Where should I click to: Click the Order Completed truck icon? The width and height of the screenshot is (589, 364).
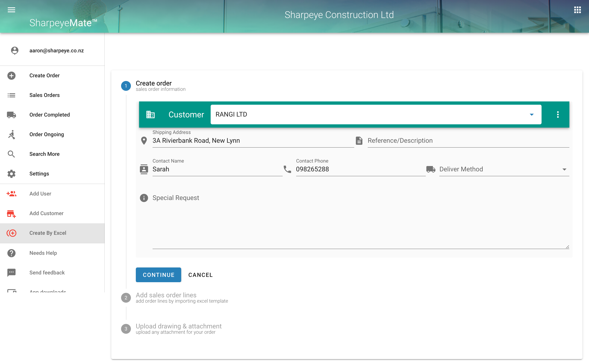[11, 115]
